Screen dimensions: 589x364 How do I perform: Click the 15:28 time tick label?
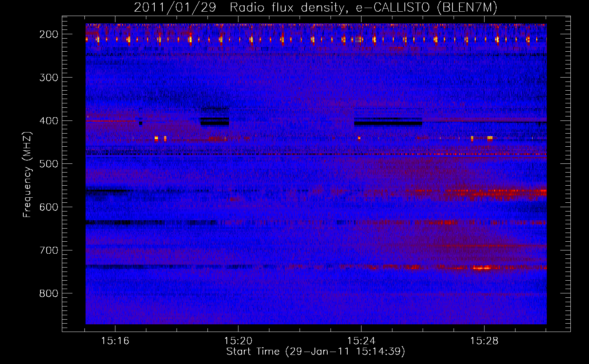(484, 341)
